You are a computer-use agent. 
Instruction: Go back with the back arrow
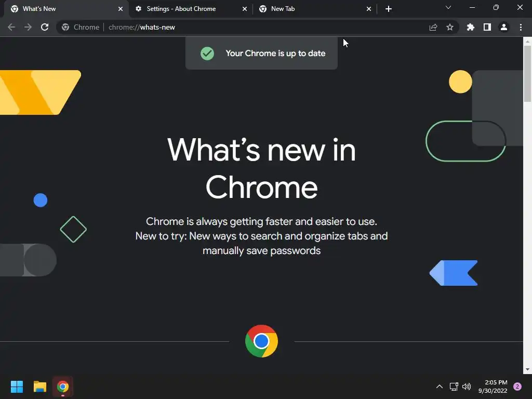click(11, 27)
